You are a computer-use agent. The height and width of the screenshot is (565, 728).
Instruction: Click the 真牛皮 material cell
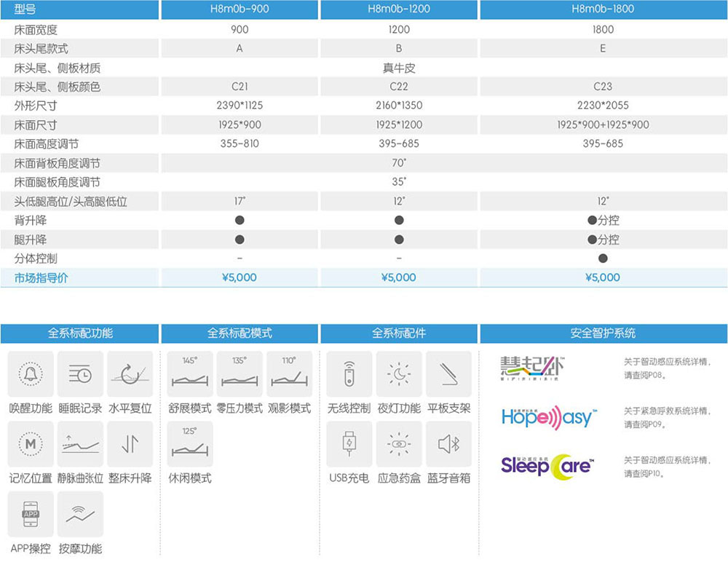point(399,68)
